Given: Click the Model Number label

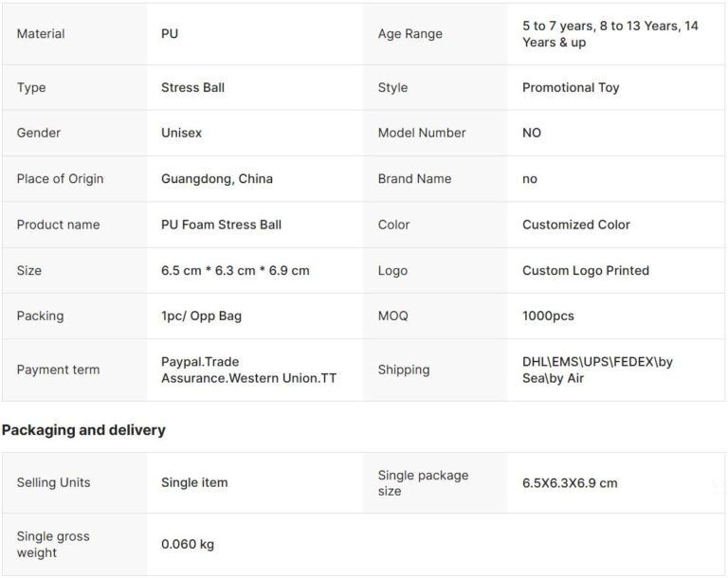Looking at the screenshot, I should click(x=421, y=133).
